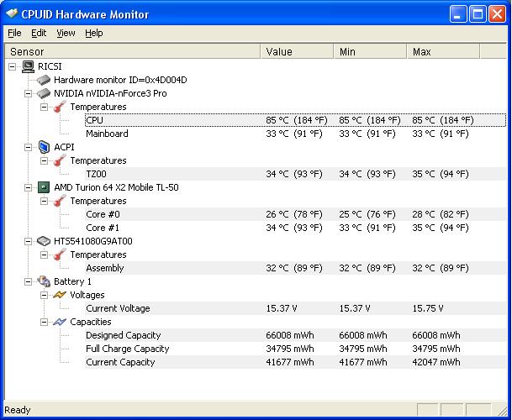Collapse the HTS541080G9AT00 node
This screenshot has height=420, width=512.
[28, 241]
